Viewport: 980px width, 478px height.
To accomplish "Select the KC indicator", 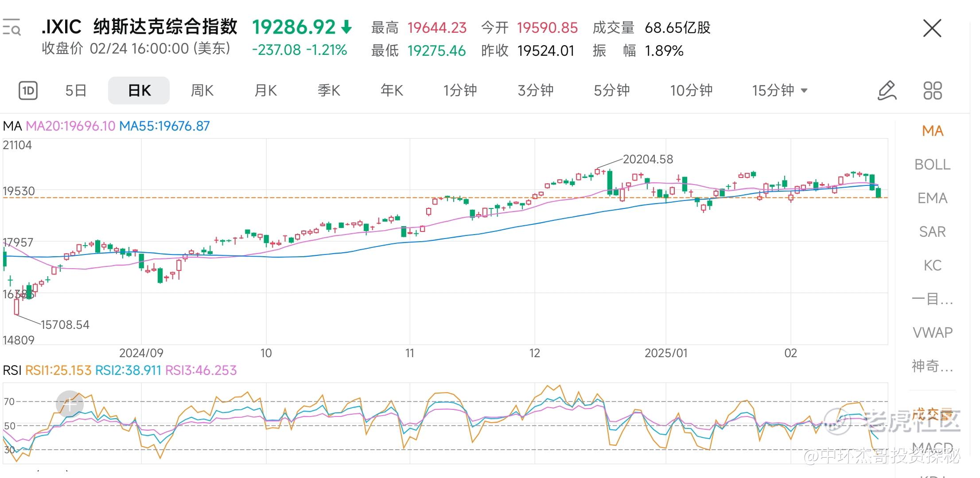I will (932, 266).
